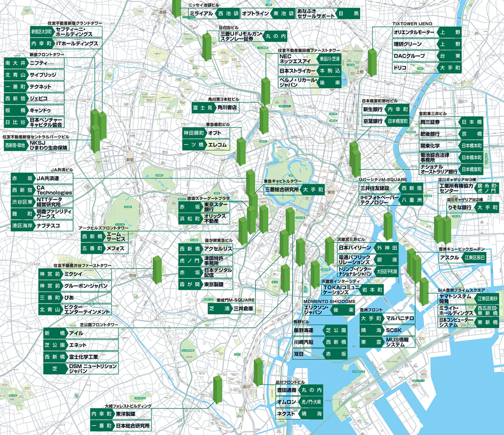504x435 pixels.
Task: Click the TIXTOWER UENO green tower icon
Action: pyautogui.click(x=372, y=62)
